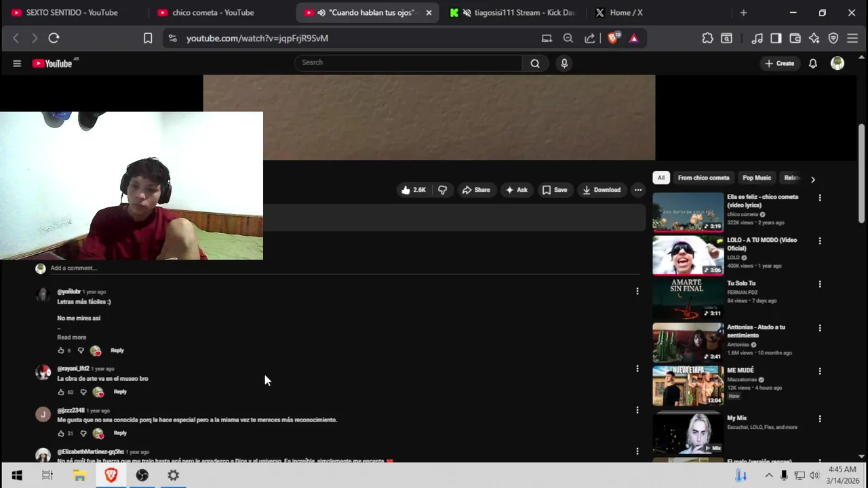
Task: Open LOLO - A TU MODO thumbnail
Action: pyautogui.click(x=688, y=256)
